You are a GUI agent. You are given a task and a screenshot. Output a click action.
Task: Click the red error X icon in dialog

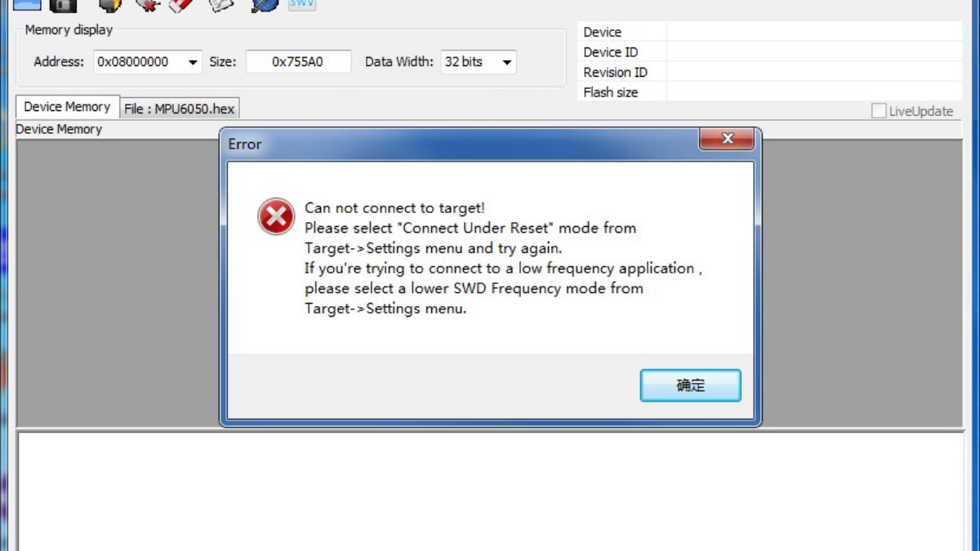click(276, 217)
